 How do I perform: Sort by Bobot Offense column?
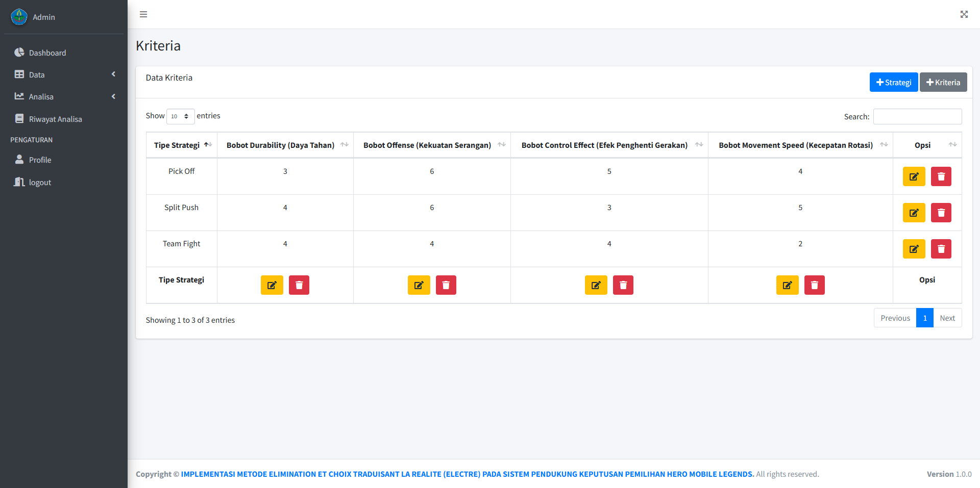click(432, 145)
